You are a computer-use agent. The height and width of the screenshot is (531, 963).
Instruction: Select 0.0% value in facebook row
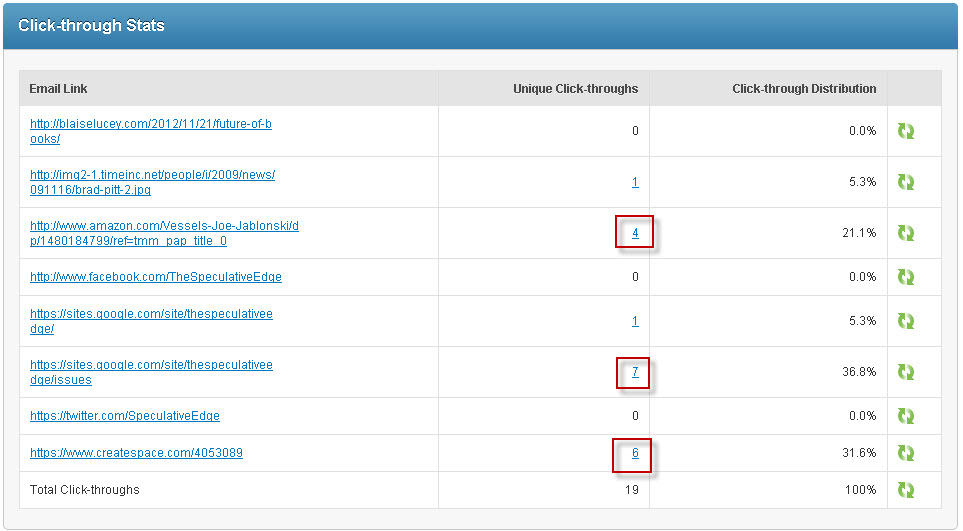[862, 277]
